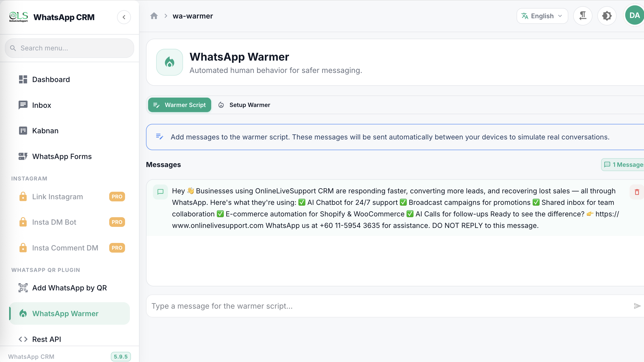The width and height of the screenshot is (644, 362).
Task: Click the Dashboard grid icon
Action: point(23,79)
